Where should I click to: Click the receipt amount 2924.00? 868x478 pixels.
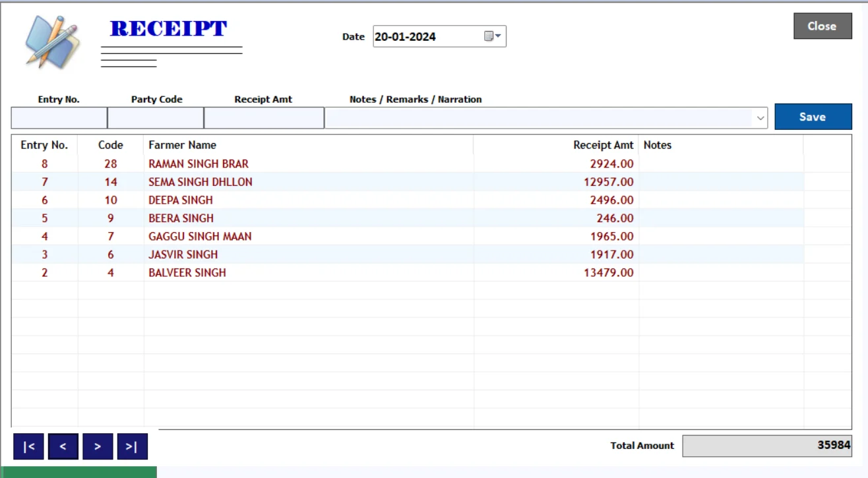(612, 164)
